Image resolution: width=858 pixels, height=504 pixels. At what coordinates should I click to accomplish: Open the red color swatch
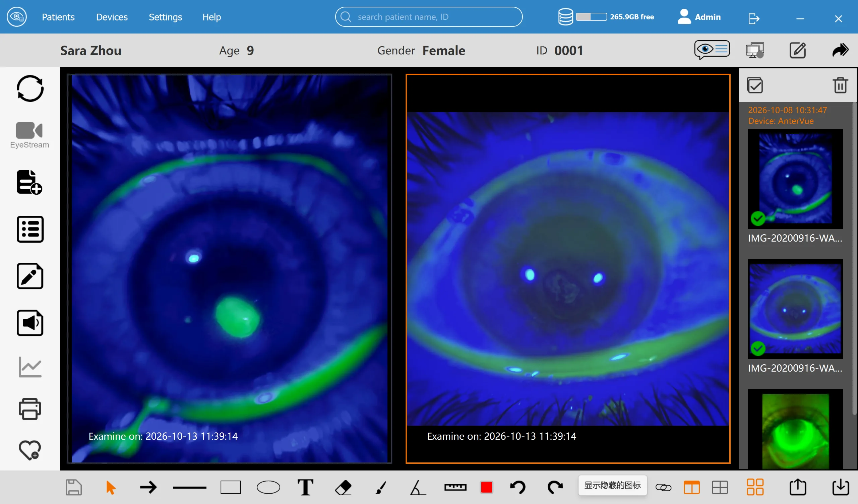pyautogui.click(x=487, y=487)
